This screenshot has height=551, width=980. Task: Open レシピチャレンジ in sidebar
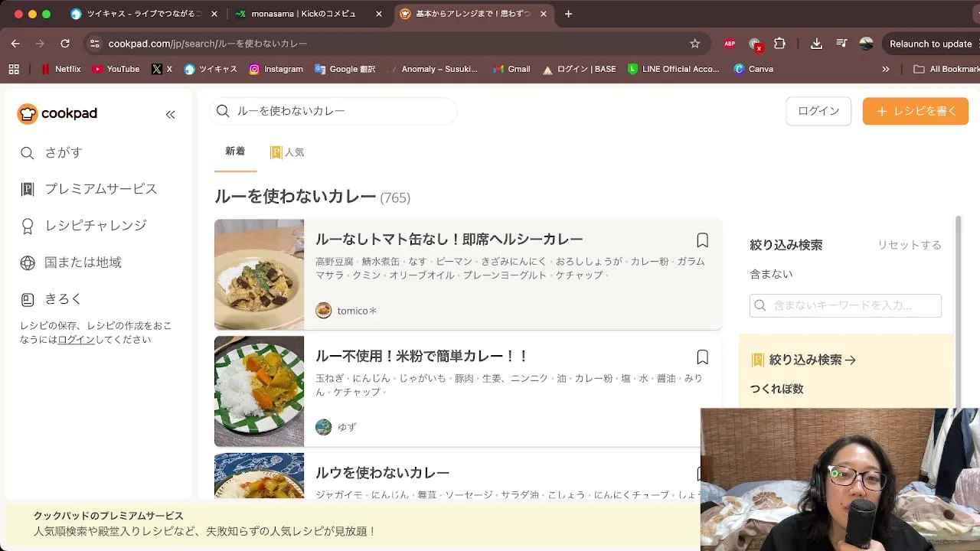click(83, 226)
